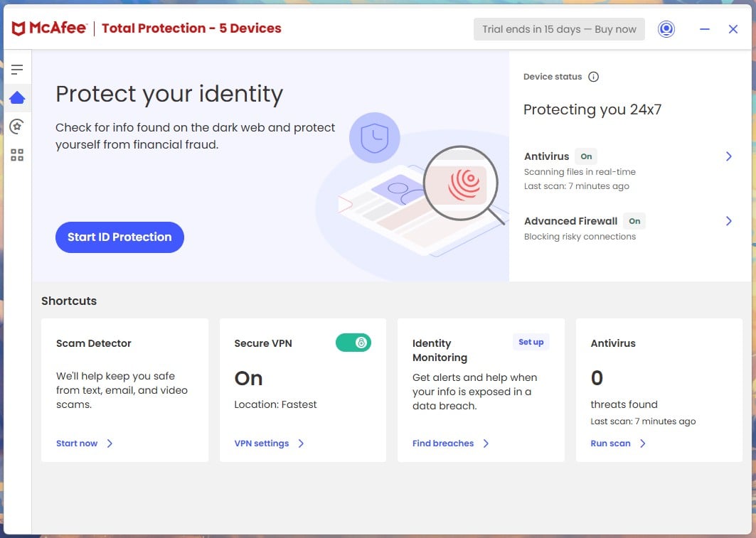Click the Secure VPN card title
Viewport: 756px width, 538px height.
click(x=263, y=343)
